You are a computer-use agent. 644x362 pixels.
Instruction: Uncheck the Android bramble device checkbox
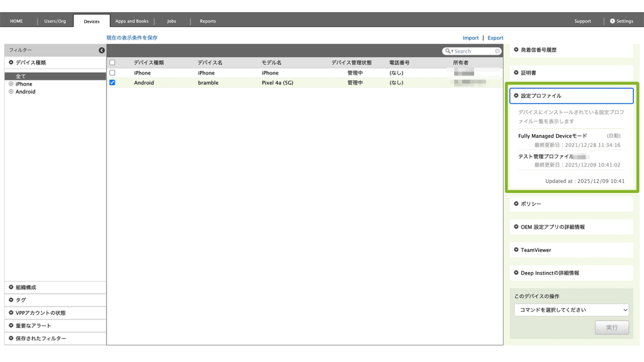pos(113,82)
